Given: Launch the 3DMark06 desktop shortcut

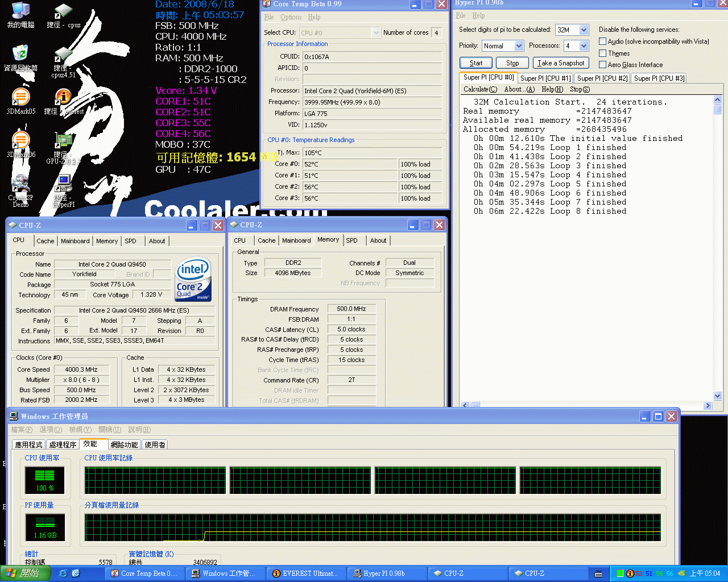Looking at the screenshot, I should pos(20,140).
